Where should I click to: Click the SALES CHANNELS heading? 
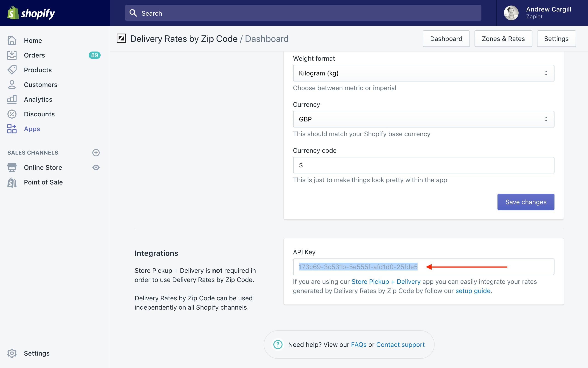click(33, 152)
